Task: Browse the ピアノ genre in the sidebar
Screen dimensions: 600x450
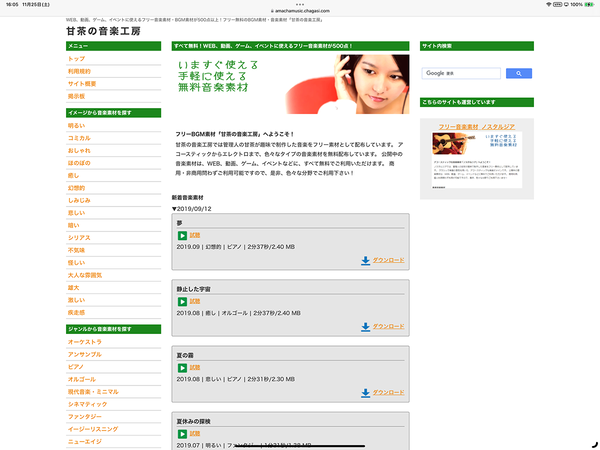Action: pyautogui.click(x=76, y=367)
